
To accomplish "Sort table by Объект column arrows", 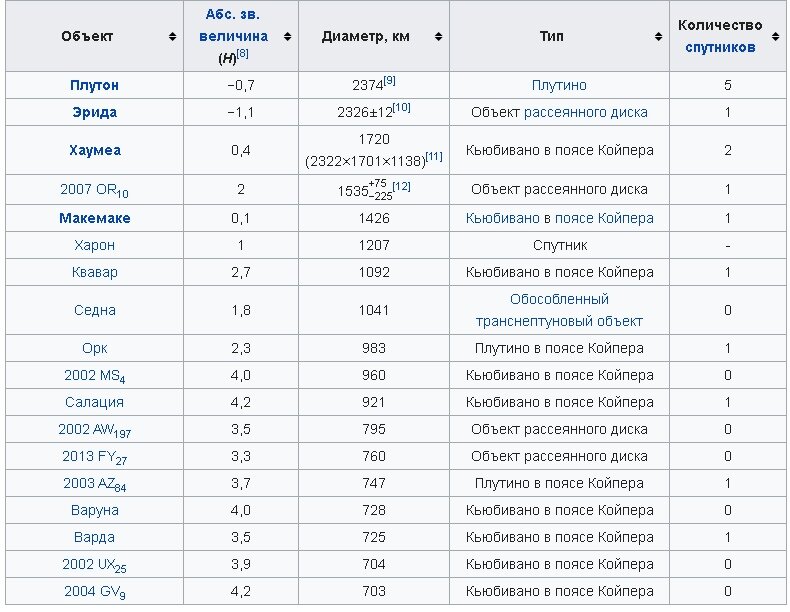I will pyautogui.click(x=172, y=37).
